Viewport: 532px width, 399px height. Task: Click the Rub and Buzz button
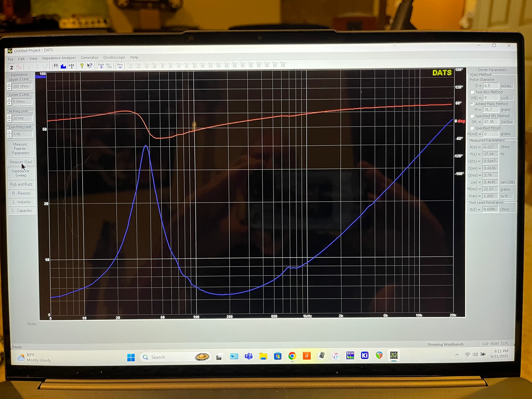[21, 184]
